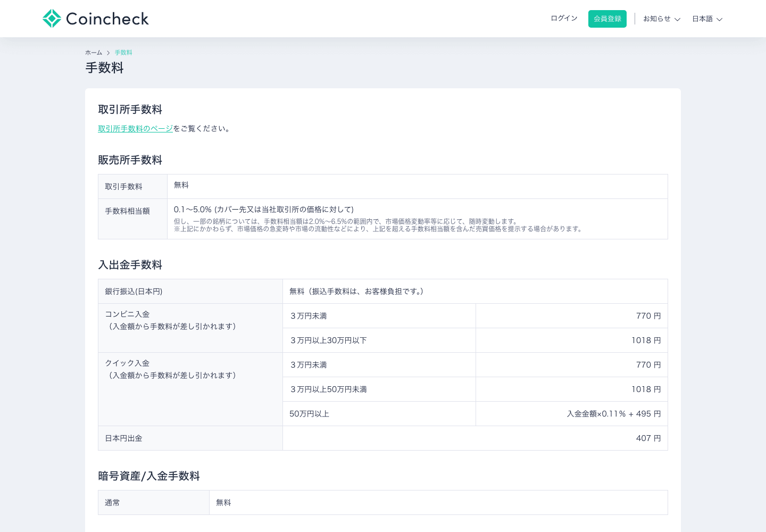This screenshot has height=532, width=766.
Task: Click the 取引所手数料 section heading
Action: pos(130,110)
